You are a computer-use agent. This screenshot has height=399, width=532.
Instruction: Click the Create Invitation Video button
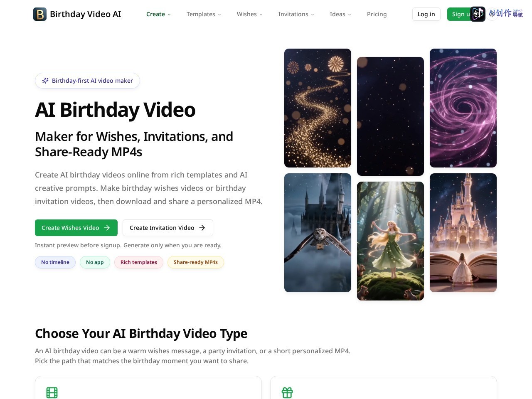point(168,228)
